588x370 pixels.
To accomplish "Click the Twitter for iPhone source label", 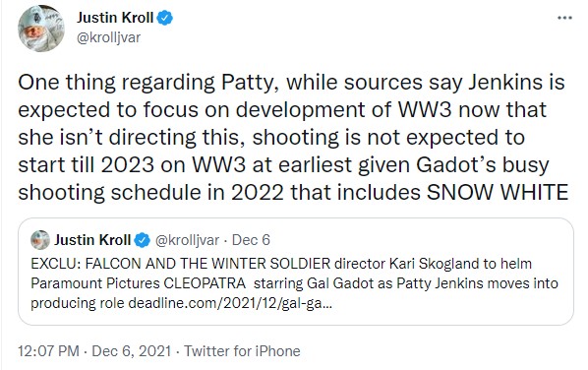I will pyautogui.click(x=242, y=351).
